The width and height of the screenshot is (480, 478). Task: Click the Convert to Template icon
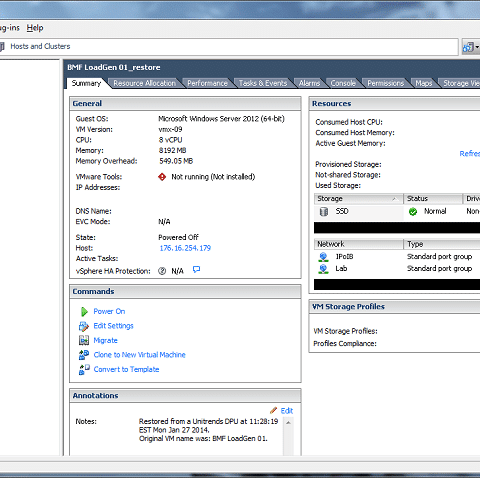(84, 369)
